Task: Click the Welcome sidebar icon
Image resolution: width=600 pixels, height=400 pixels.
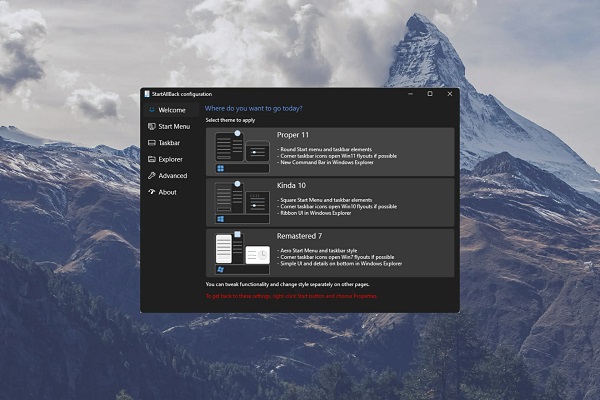Action: click(x=152, y=110)
